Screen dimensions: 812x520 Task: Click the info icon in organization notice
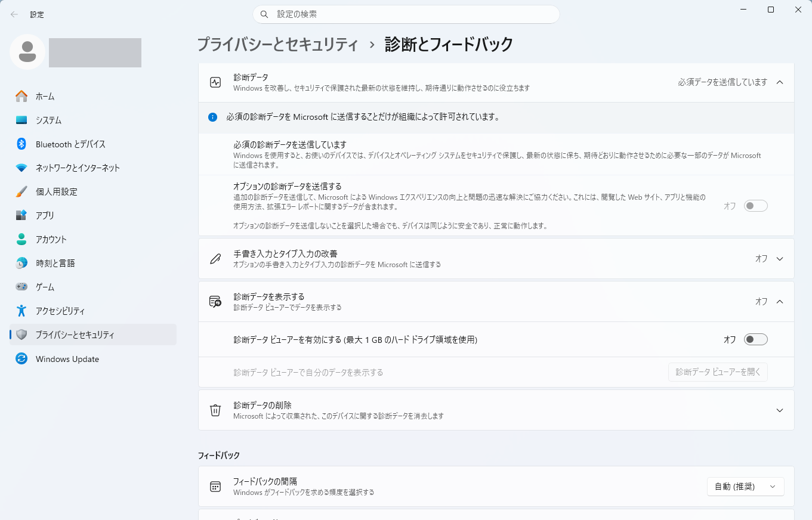(212, 117)
